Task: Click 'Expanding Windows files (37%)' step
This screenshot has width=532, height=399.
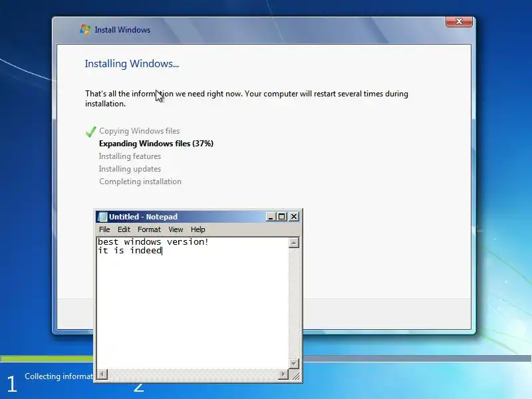Action: point(156,144)
